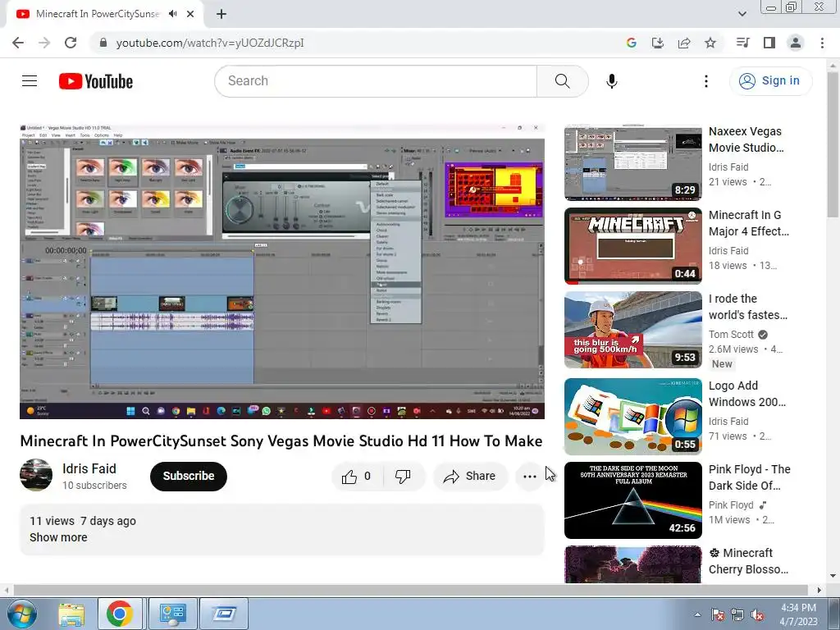Click the Sign in button
840x630 pixels.
770,81
